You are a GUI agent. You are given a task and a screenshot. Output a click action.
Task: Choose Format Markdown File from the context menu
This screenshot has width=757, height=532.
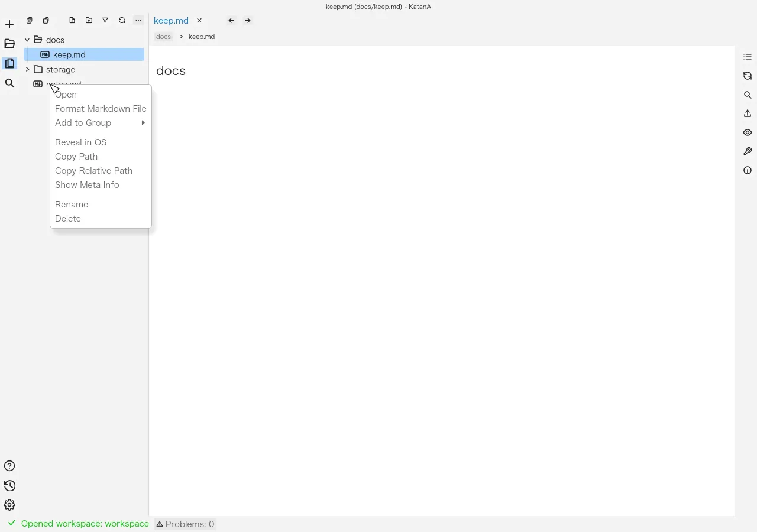coord(101,109)
